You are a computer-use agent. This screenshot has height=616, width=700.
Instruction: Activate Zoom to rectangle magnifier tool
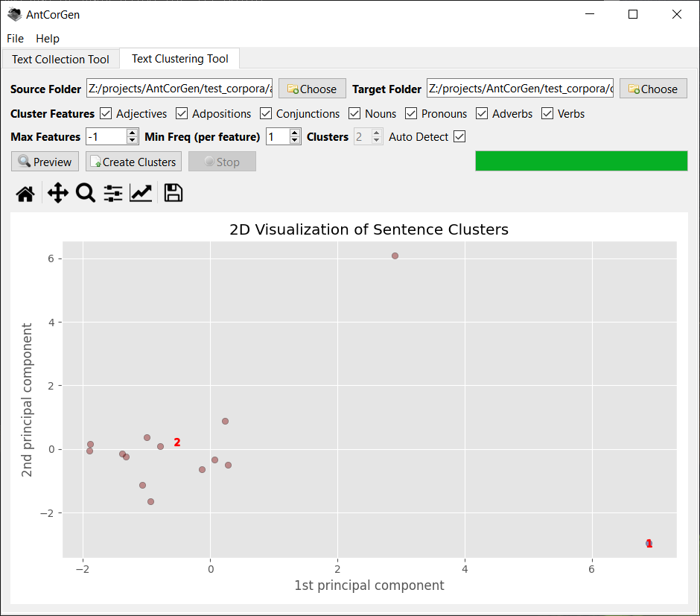pyautogui.click(x=86, y=194)
